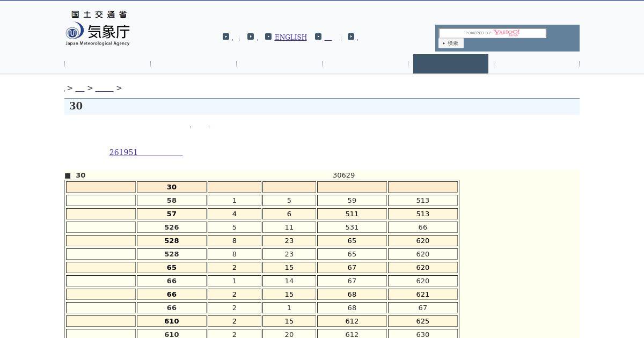Click the down-arrow icon in the header links
Image resolution: width=644 pixels, height=338 pixels.
(x=226, y=36)
